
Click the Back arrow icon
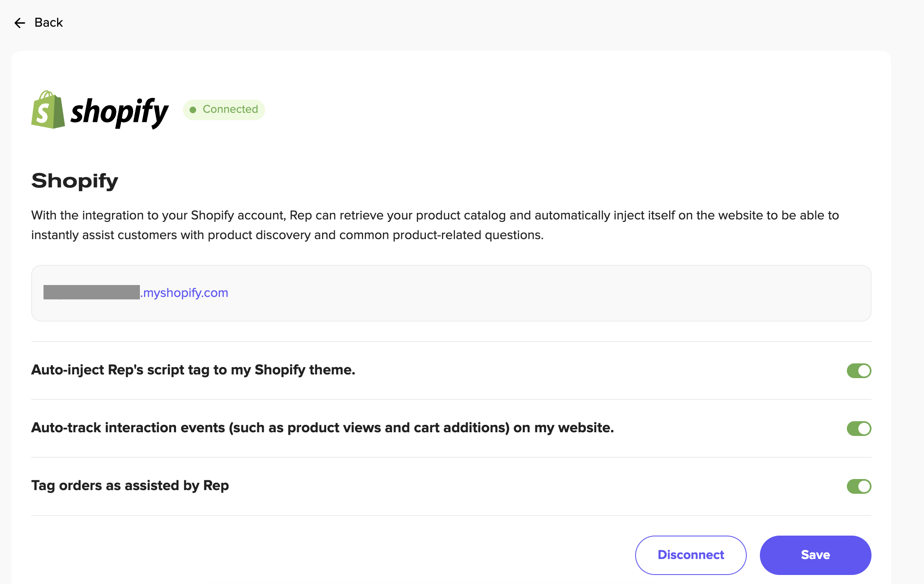coord(20,23)
